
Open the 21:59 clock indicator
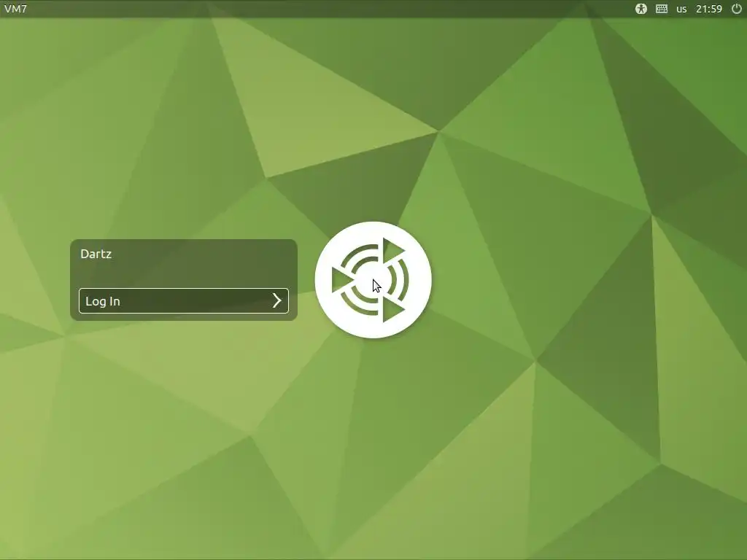(x=709, y=9)
